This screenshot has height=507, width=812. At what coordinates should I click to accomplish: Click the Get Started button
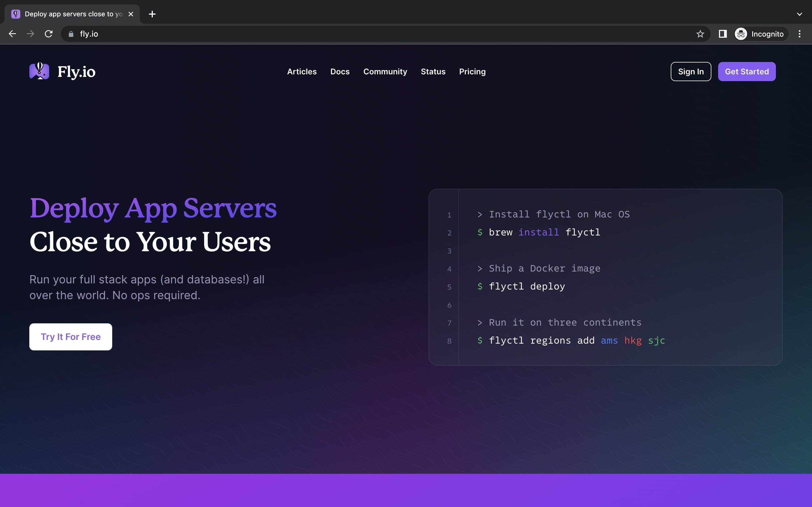[747, 71]
